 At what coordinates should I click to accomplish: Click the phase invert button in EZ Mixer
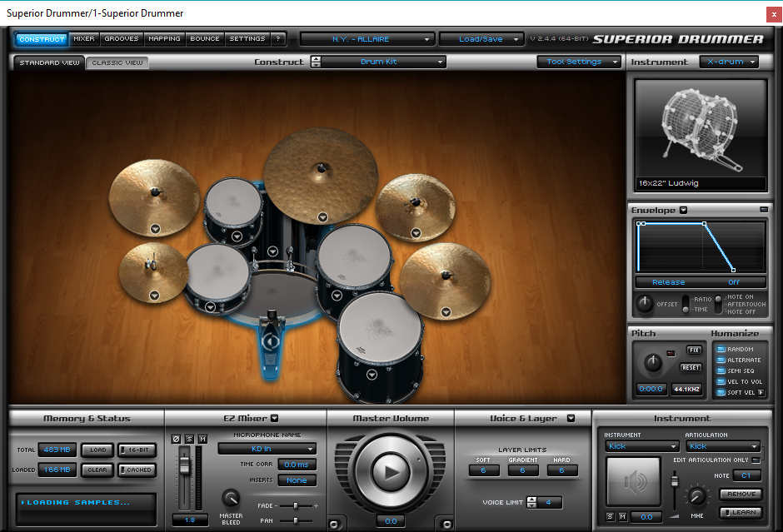[176, 439]
